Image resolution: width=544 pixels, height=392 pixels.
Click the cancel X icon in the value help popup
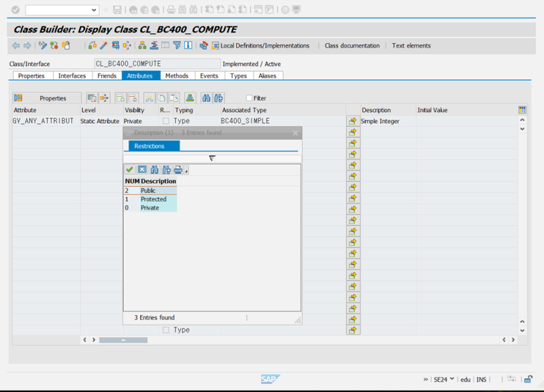142,169
